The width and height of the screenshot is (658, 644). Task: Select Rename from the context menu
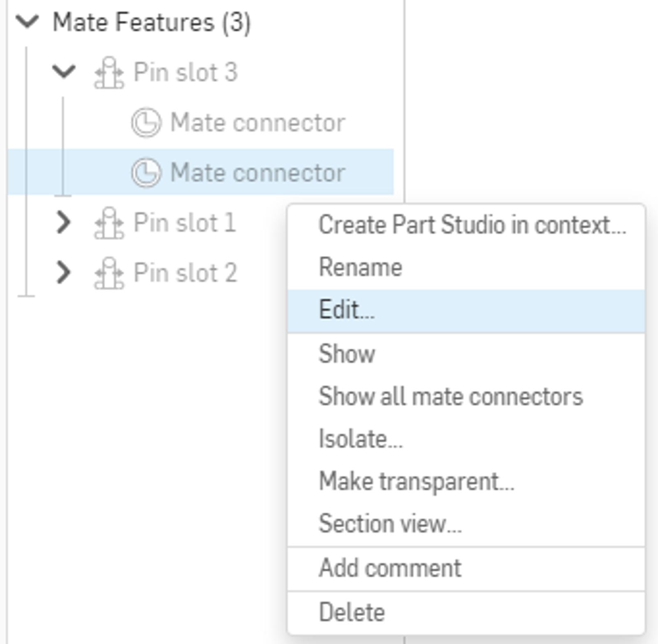[x=361, y=268]
